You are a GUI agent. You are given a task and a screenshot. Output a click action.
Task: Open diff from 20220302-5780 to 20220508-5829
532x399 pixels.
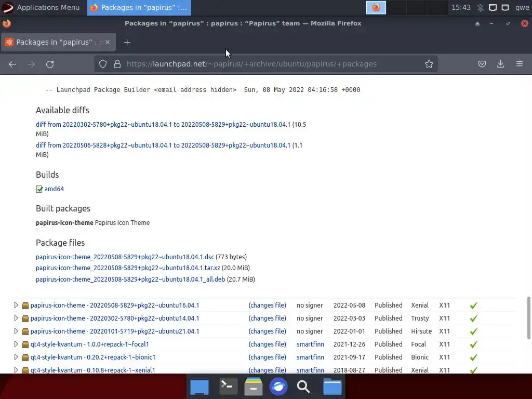[163, 125]
